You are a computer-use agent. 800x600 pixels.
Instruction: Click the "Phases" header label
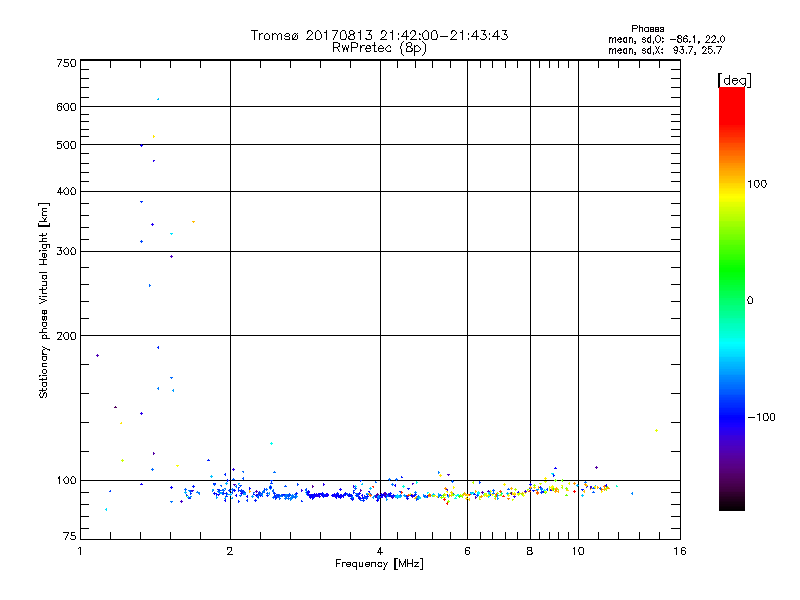pos(647,29)
